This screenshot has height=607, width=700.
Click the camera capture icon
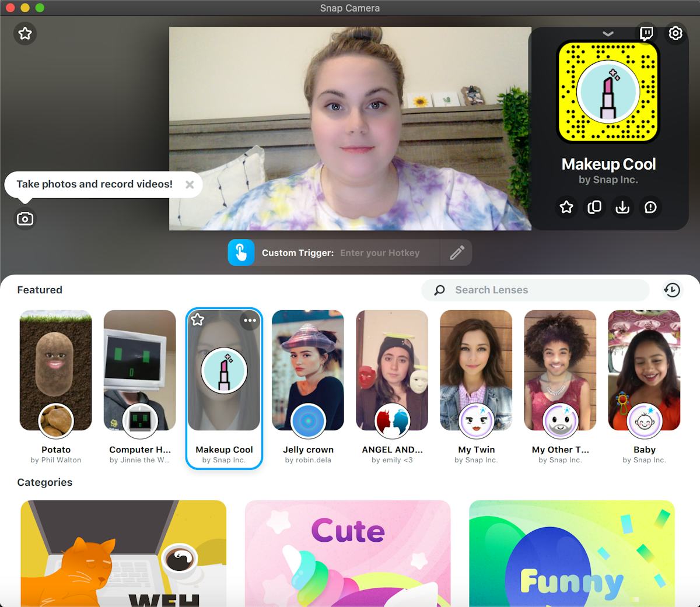click(x=25, y=219)
